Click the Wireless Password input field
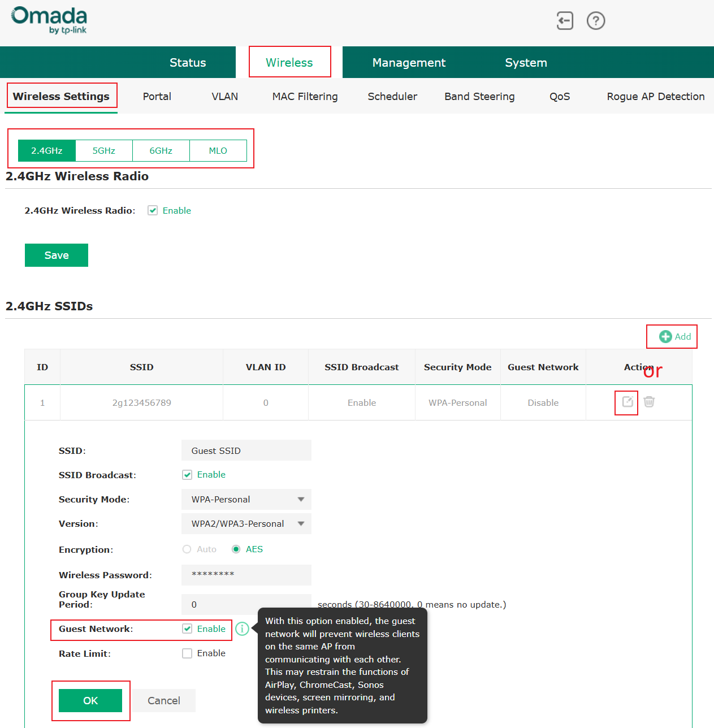The height and width of the screenshot is (728, 714). [246, 575]
